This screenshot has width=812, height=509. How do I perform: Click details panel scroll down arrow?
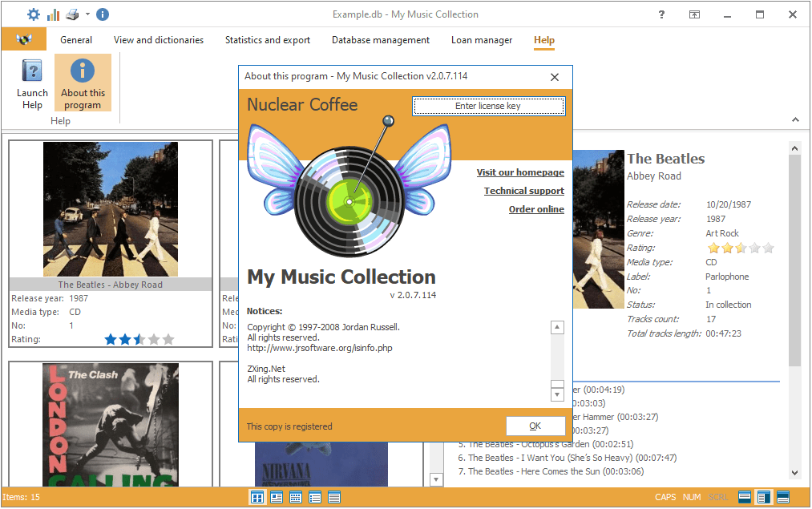[x=794, y=472]
